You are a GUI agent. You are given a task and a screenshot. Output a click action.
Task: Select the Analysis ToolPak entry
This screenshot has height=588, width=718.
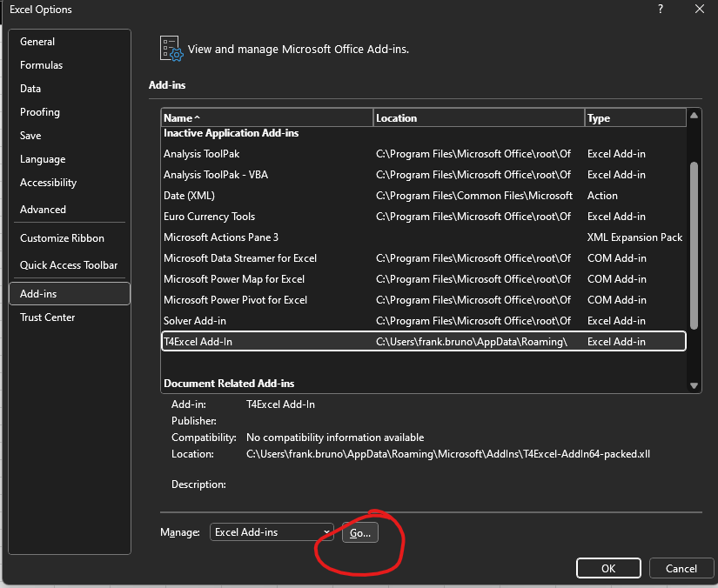tap(201, 154)
